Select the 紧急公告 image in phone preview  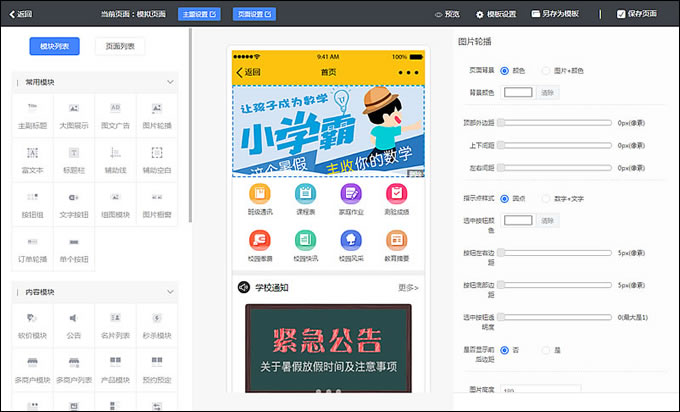pos(328,348)
